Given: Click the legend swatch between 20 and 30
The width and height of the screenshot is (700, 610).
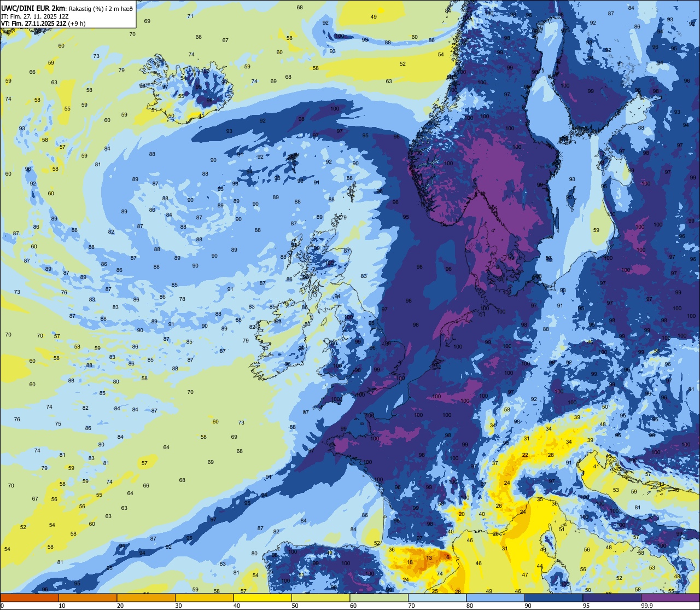Looking at the screenshot, I should click(x=146, y=597).
